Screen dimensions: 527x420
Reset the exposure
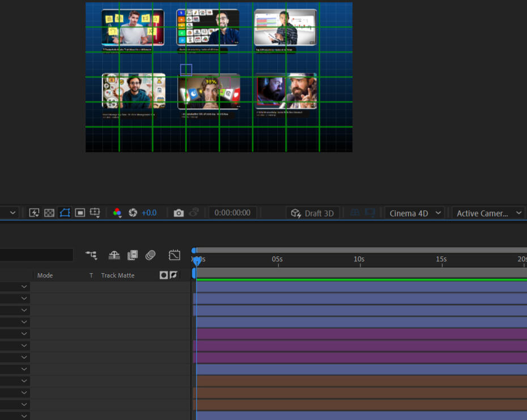[x=133, y=213]
